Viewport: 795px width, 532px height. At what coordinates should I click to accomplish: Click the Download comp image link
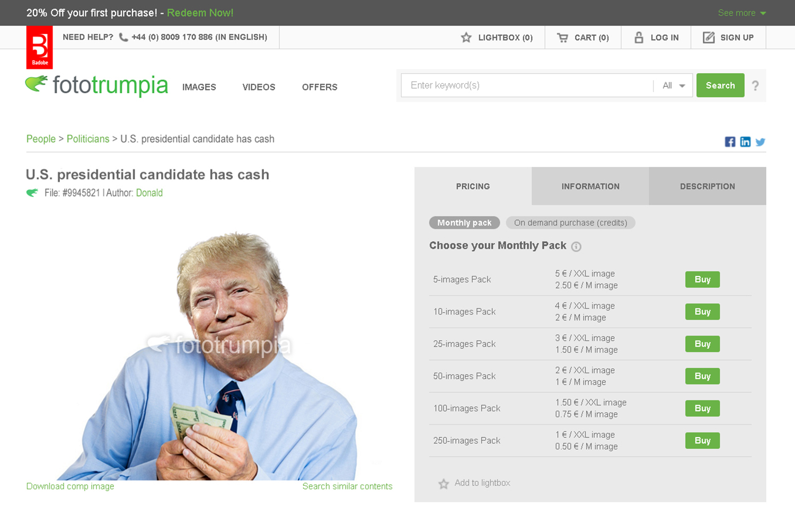click(x=70, y=486)
